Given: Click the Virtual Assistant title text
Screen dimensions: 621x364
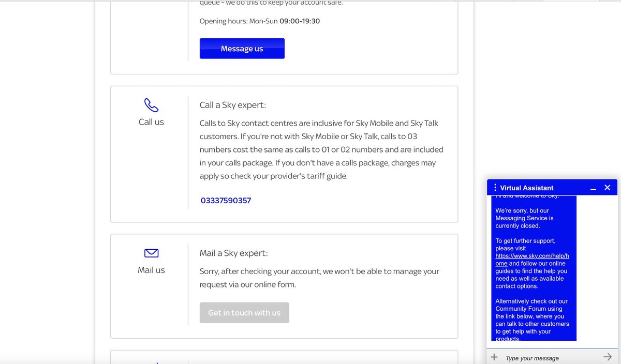Looking at the screenshot, I should (x=527, y=188).
